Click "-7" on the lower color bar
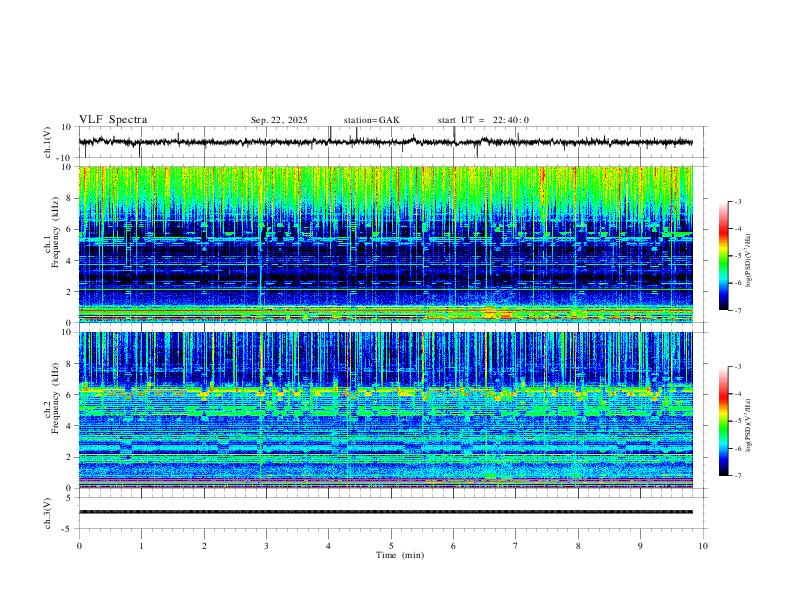The image size is (792, 612). point(738,476)
